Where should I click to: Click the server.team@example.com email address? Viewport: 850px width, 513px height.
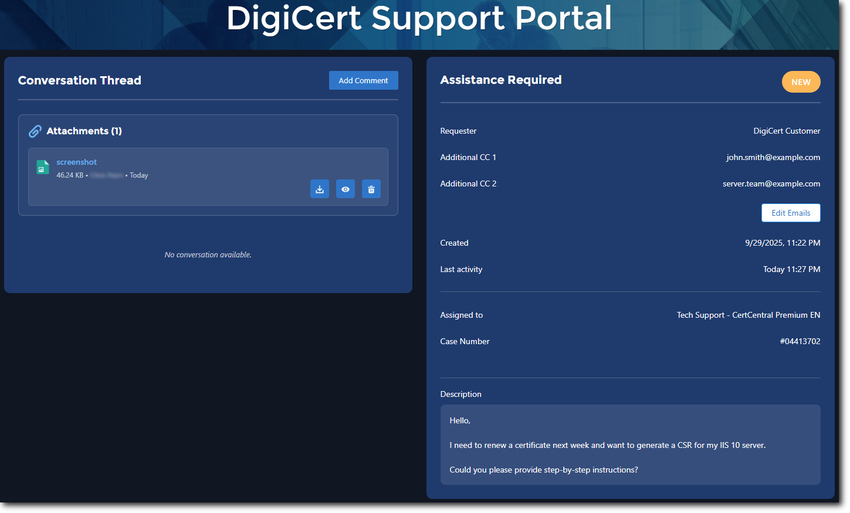tap(771, 184)
